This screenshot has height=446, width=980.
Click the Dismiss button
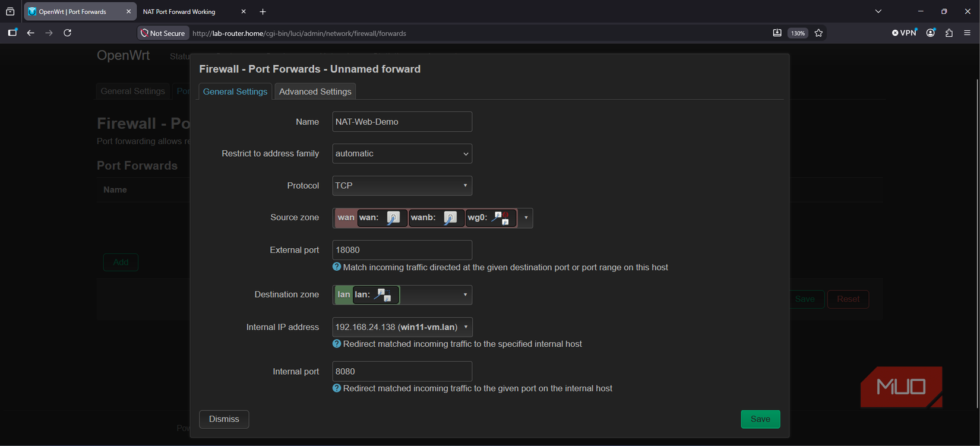[224, 419]
